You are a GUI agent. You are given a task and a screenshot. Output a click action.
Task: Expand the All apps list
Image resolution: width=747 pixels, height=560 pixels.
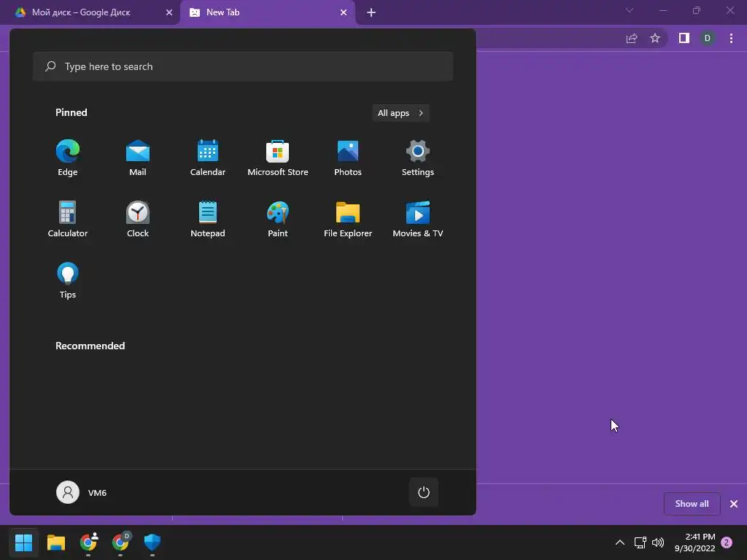[x=400, y=113]
